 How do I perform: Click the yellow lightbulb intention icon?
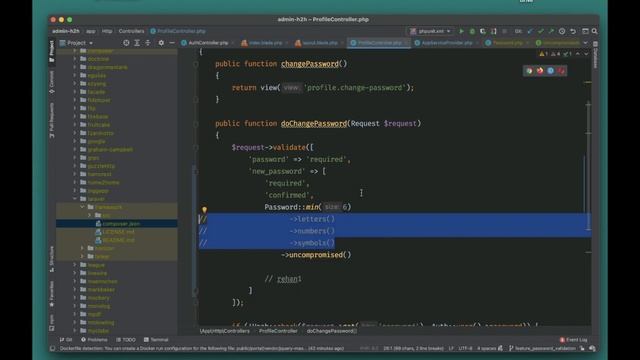pyautogui.click(x=204, y=210)
